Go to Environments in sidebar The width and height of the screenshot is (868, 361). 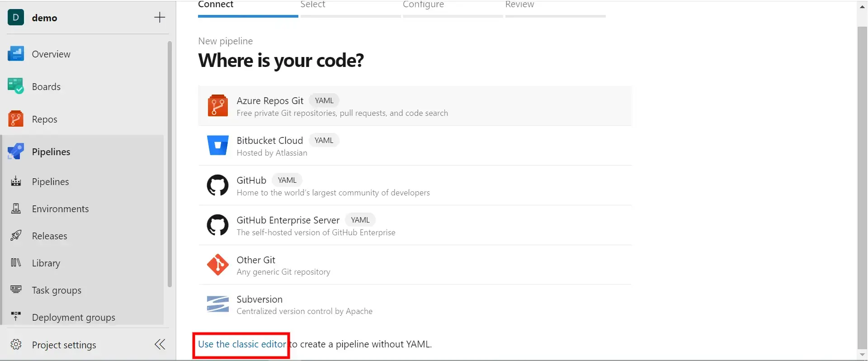coord(60,209)
